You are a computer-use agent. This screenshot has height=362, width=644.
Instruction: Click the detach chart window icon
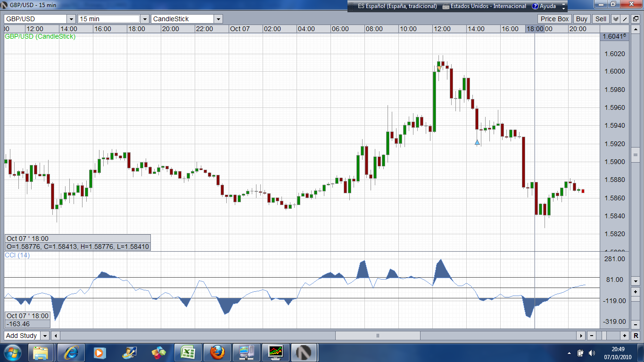(x=635, y=19)
